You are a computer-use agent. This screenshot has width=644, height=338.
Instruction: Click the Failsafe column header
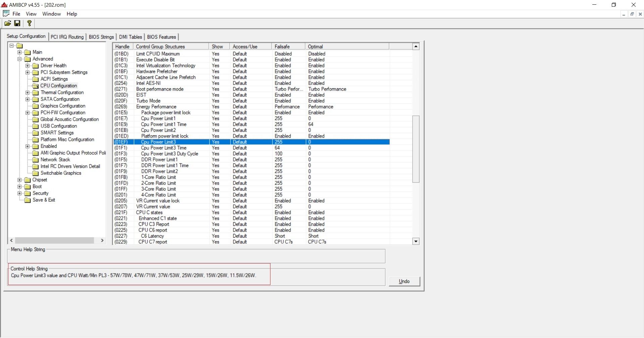click(x=288, y=47)
